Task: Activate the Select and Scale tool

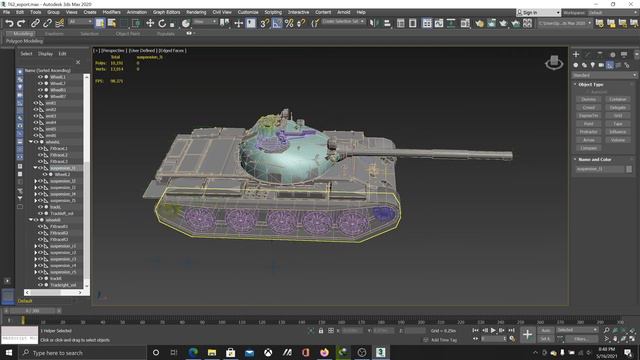Action: (x=172, y=24)
